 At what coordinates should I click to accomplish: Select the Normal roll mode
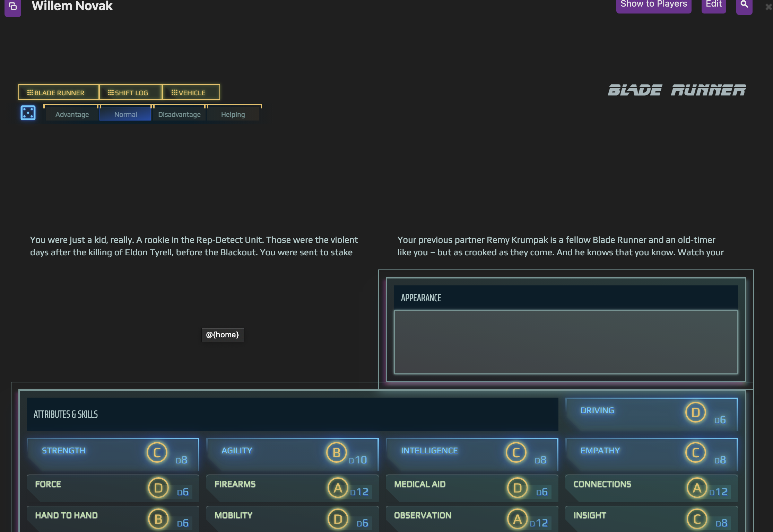click(125, 114)
